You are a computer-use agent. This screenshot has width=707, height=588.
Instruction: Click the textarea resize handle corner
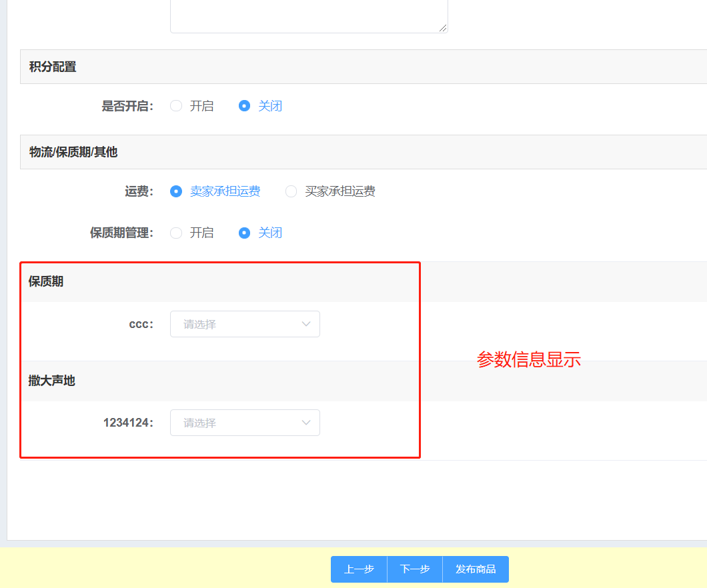444,29
